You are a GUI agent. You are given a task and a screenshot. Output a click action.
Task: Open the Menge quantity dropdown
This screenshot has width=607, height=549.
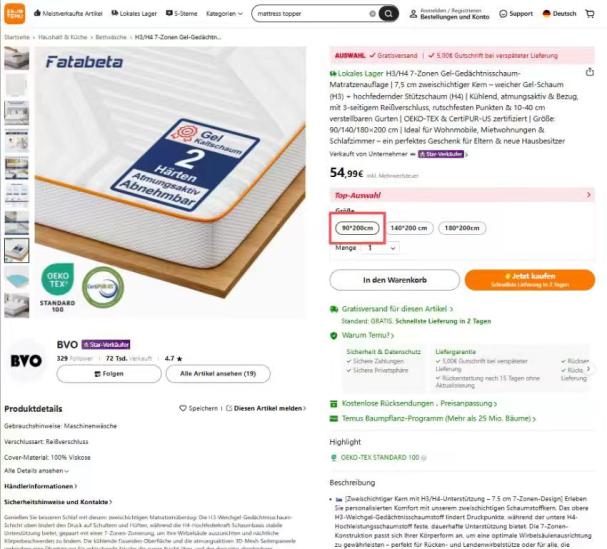click(381, 248)
